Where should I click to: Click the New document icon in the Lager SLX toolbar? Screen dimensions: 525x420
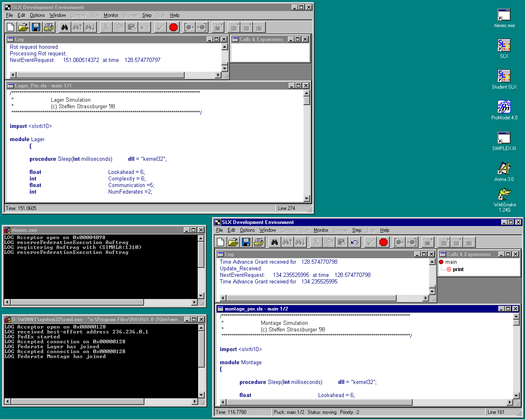tap(11, 27)
